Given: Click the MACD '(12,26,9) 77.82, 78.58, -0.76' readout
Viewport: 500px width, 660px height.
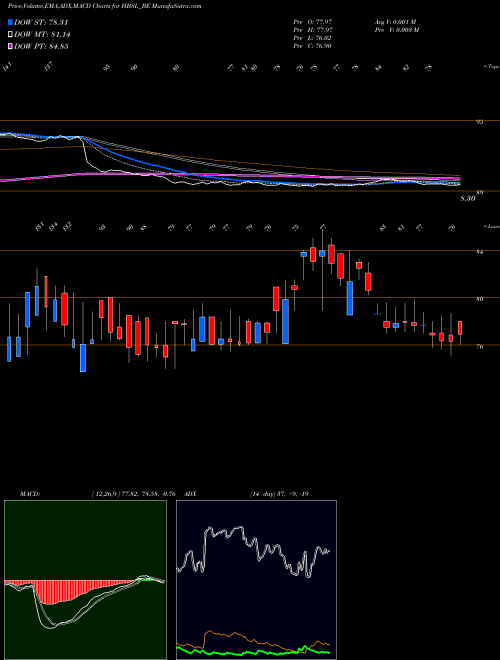Looking at the screenshot, I should [x=133, y=494].
